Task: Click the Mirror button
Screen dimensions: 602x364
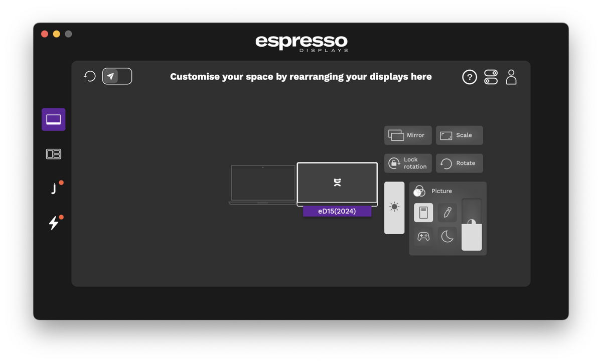Action: pos(408,135)
